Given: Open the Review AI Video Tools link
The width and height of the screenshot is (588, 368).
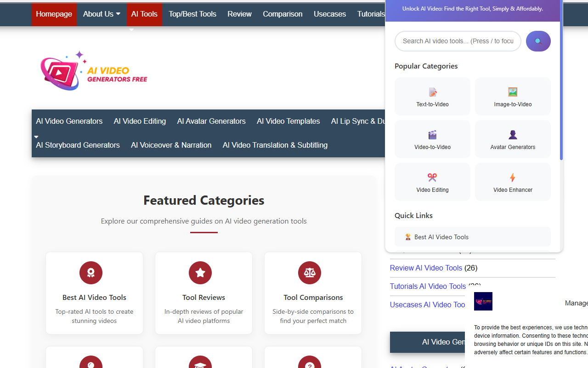Looking at the screenshot, I should tap(425, 268).
